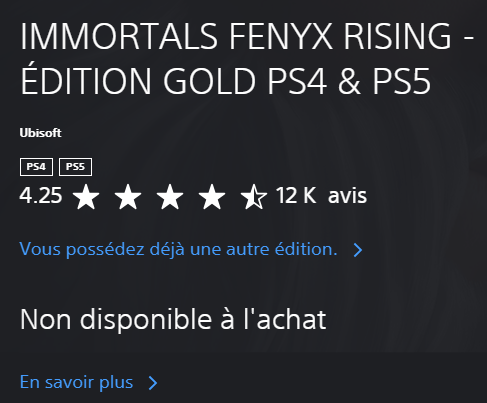487x403 pixels.
Task: Click chevron beside 'Vous possédez déjà une autre édition'
Action: [x=358, y=250]
